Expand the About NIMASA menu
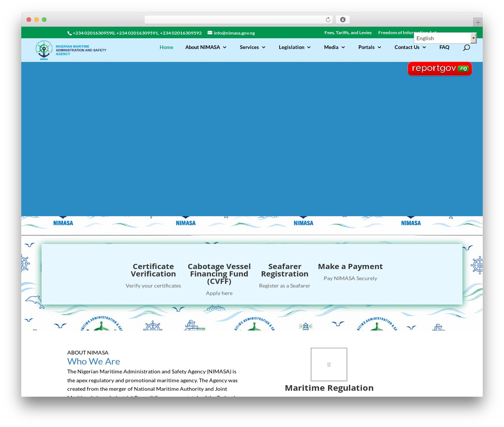Image resolution: width=504 pixels, height=427 pixels. tap(206, 47)
